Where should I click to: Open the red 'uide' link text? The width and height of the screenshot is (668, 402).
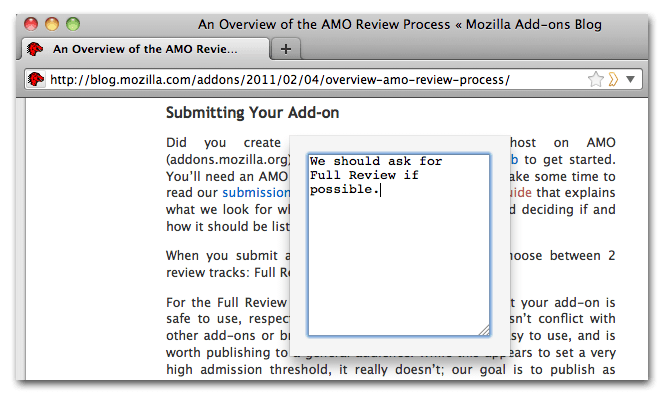click(x=521, y=192)
